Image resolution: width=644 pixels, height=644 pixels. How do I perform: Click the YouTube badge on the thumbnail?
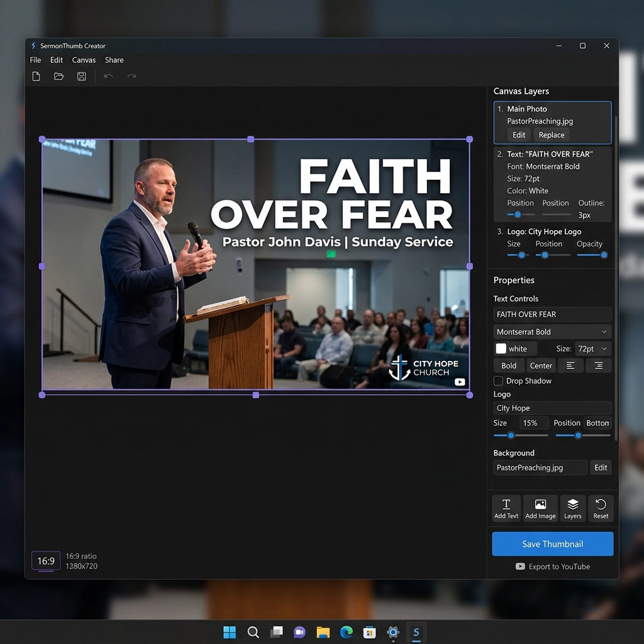(460, 382)
